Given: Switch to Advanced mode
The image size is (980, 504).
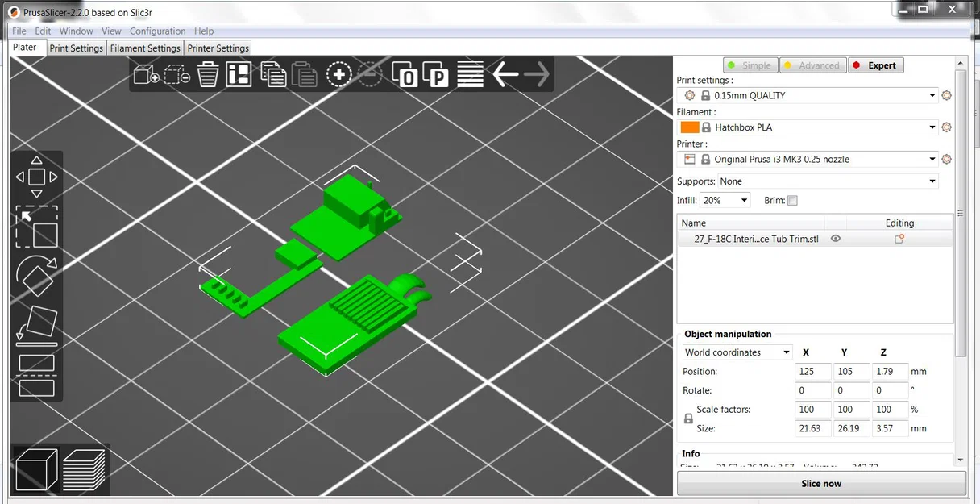Looking at the screenshot, I should [812, 65].
